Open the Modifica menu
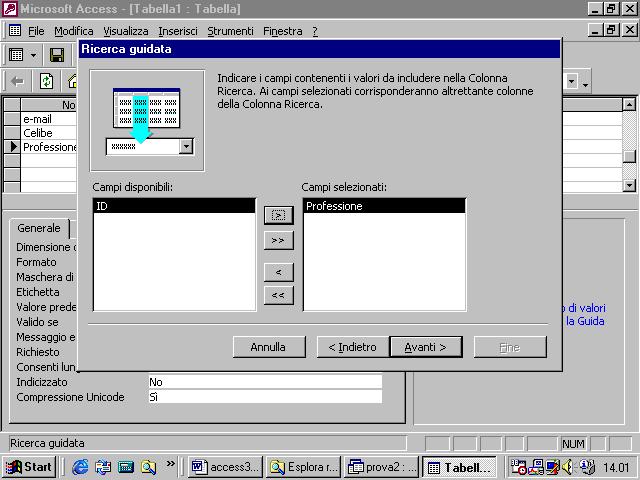640x480 pixels. (x=74, y=31)
